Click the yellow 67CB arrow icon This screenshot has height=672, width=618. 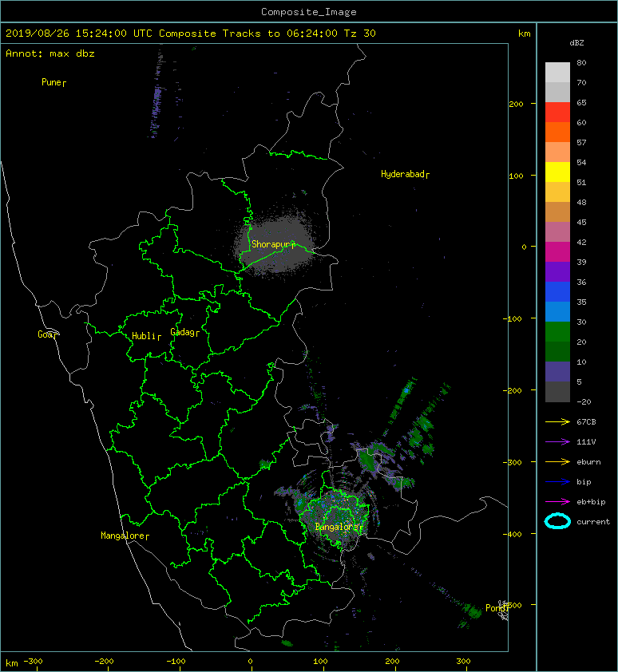[x=557, y=422]
